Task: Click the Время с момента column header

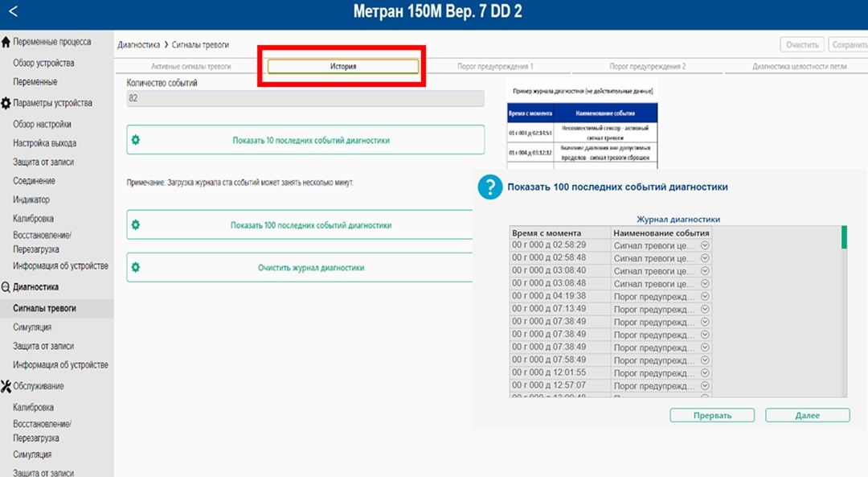Action: pos(559,232)
